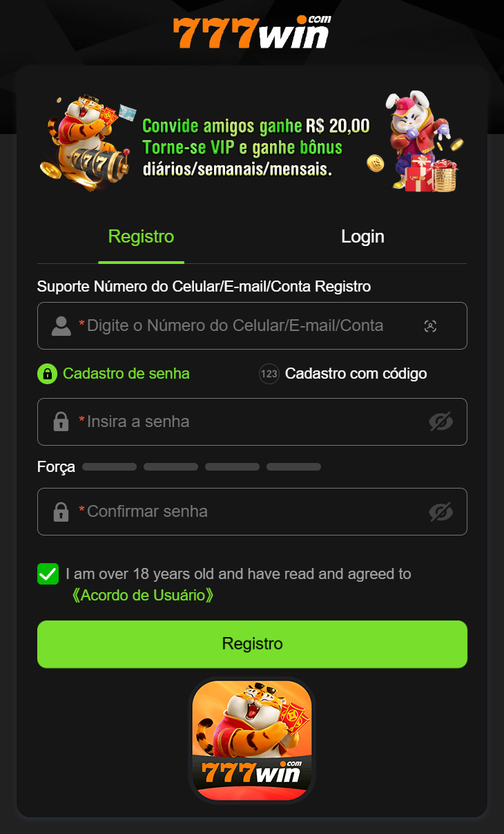Click the face-scan account icon inside the registration field
Screen dimensions: 504x834
[x=431, y=325]
